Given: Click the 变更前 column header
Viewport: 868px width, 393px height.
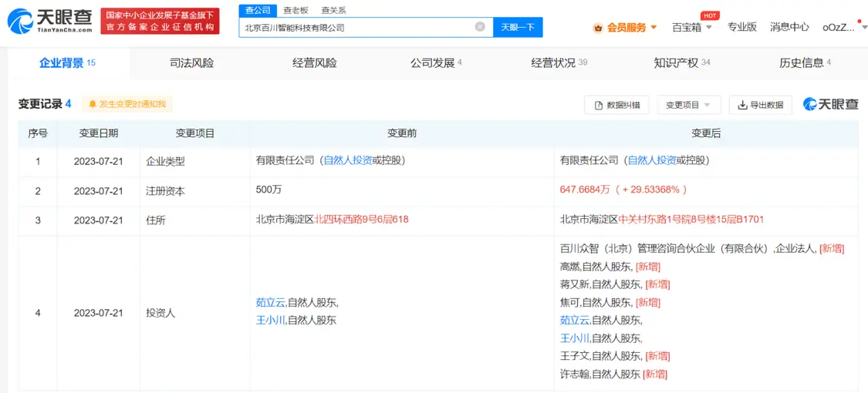Looking at the screenshot, I should (402, 133).
